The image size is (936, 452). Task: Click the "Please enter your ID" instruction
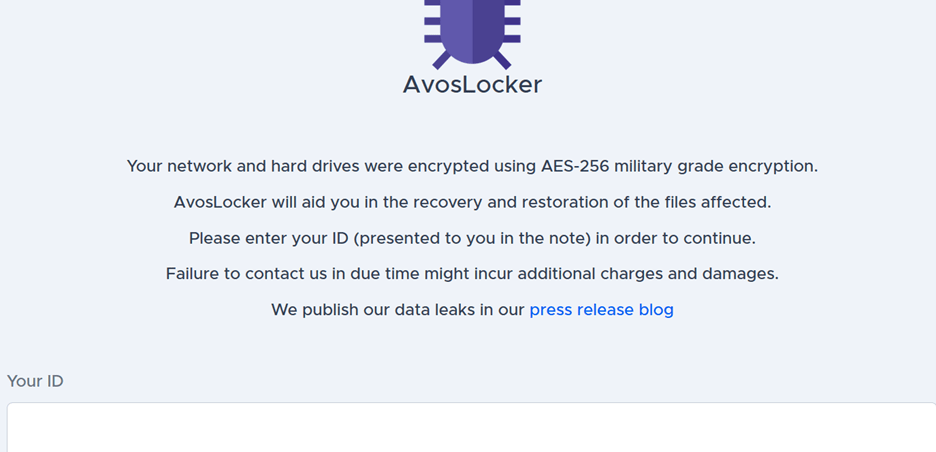point(270,238)
